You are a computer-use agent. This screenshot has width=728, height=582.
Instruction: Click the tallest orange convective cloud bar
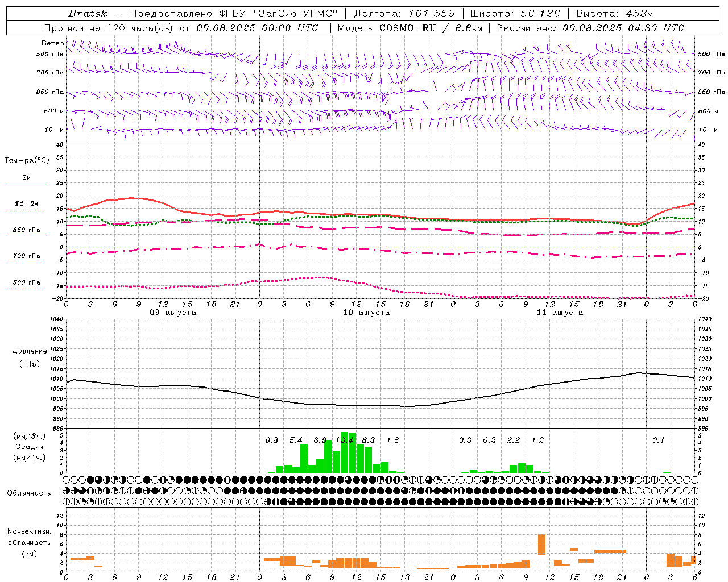(x=541, y=544)
